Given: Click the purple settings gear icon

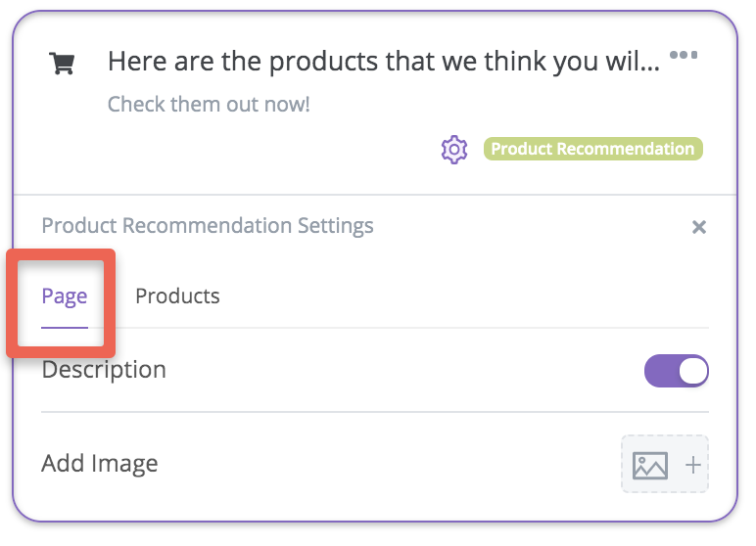Looking at the screenshot, I should point(453,150).
